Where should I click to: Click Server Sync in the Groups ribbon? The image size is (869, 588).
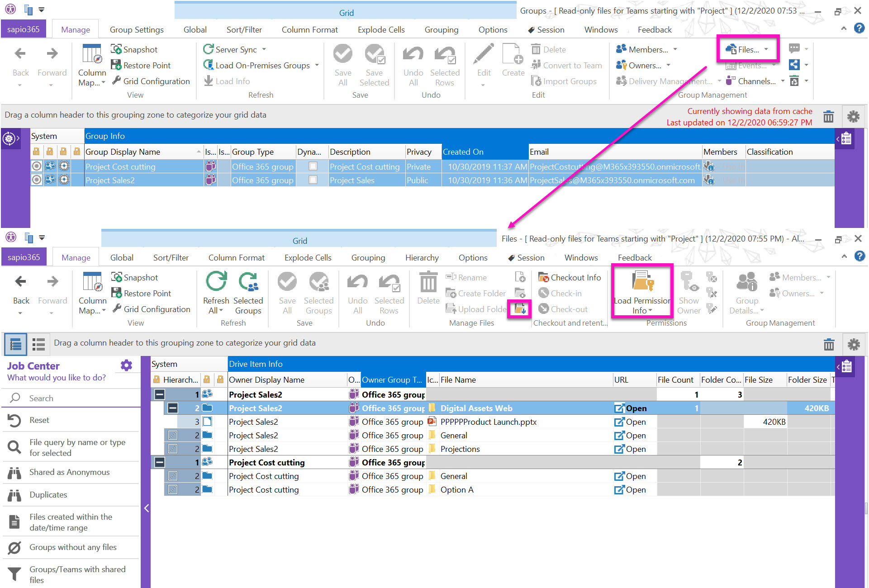[235, 49]
